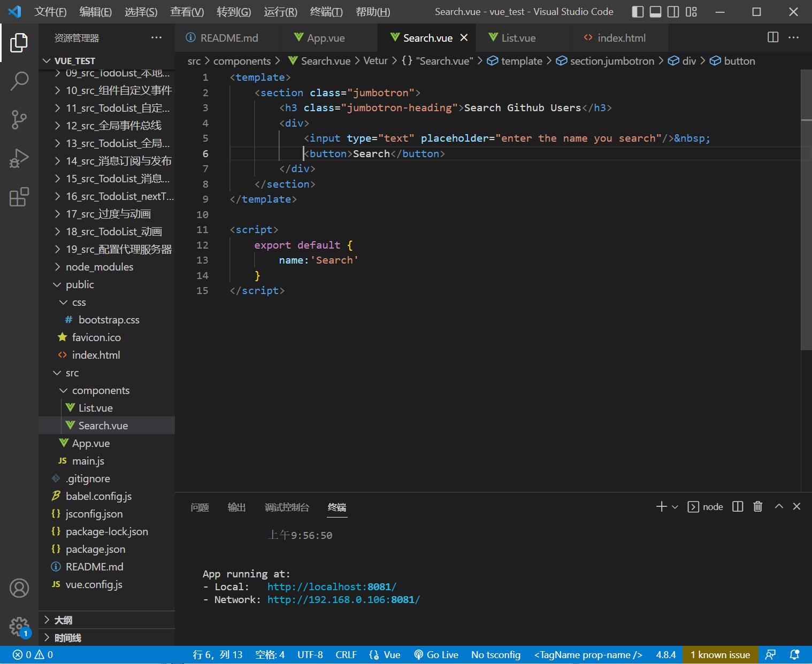812x664 pixels.
Task: Open bootstrap.css file in explorer
Action: [x=107, y=320]
